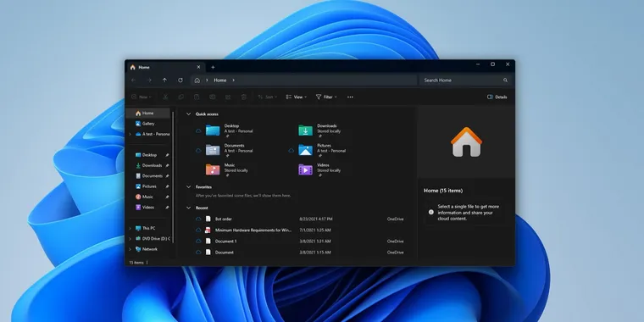Open Gallery in navigation pane

point(147,124)
